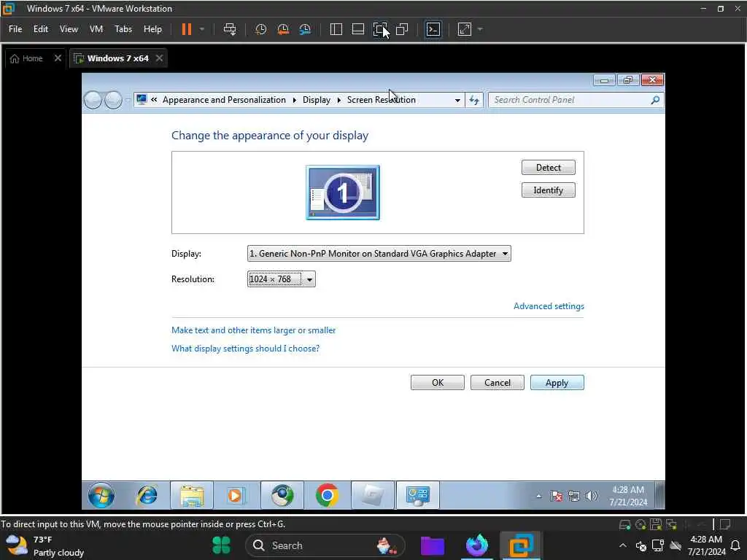
Task: Open Windows Explorer in guest taskbar
Action: 192,495
